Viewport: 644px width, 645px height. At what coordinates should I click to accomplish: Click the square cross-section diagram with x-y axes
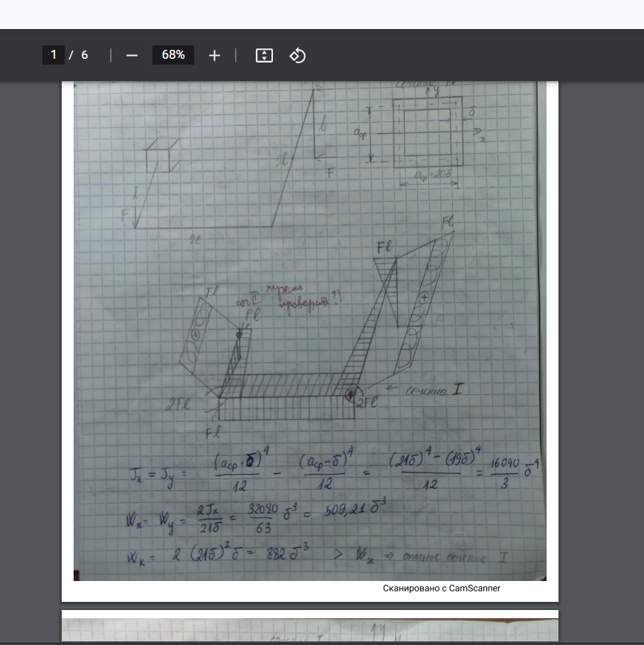coord(426,132)
